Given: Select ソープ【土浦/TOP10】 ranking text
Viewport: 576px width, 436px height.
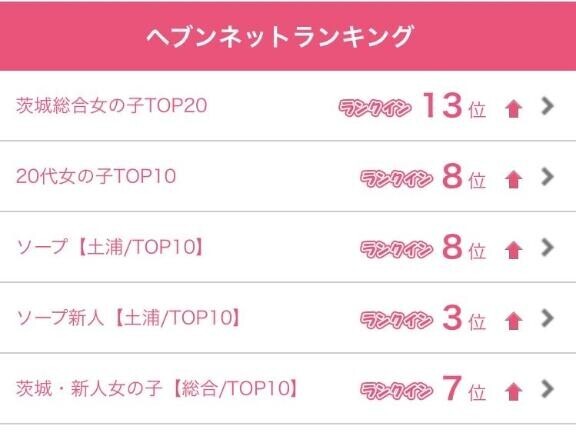Looking at the screenshot, I should [110, 247].
